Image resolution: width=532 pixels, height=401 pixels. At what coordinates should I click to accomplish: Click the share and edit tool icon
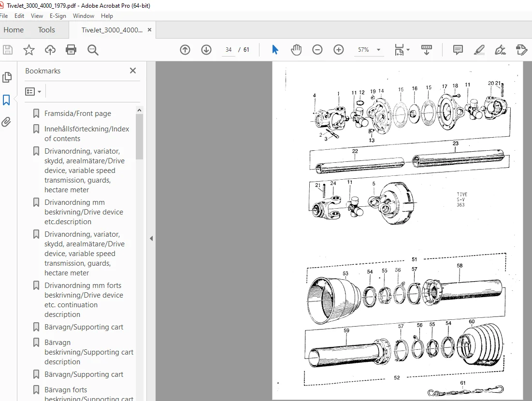(521, 50)
